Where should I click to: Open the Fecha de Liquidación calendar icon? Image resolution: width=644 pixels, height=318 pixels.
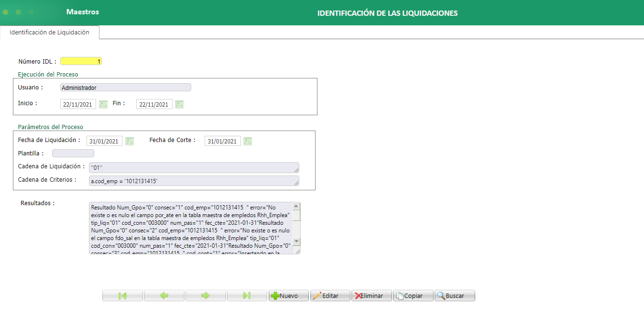[x=129, y=141]
